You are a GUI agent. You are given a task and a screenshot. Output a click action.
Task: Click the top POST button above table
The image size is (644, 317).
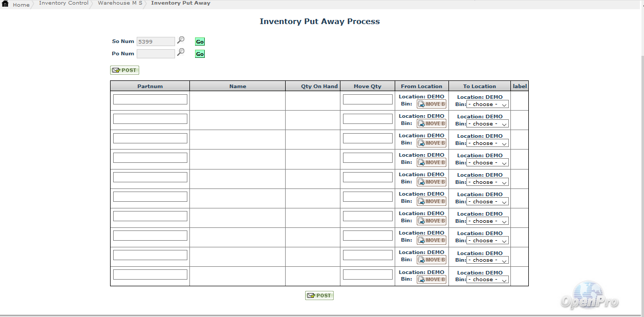[x=124, y=70]
